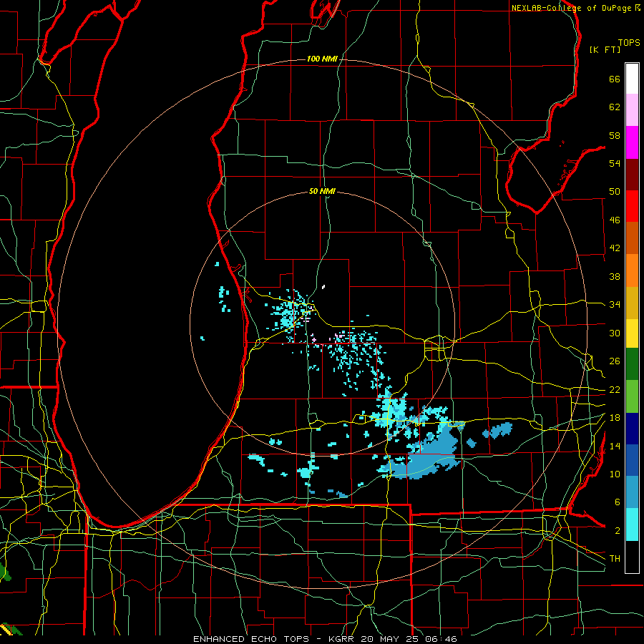
Task: Click the 10 legend value
Action: (x=615, y=474)
